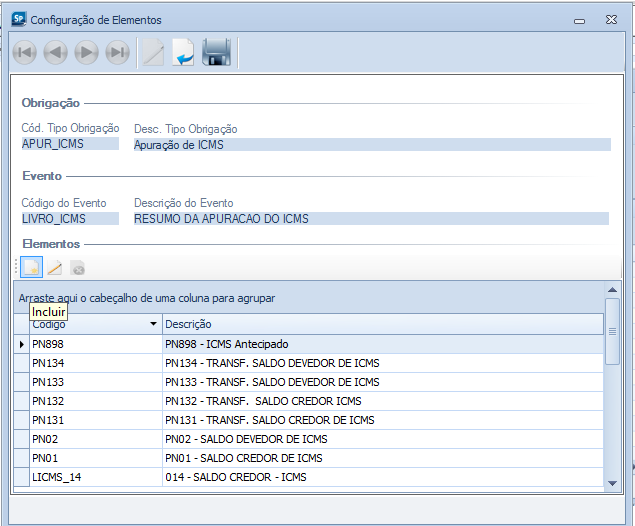Viewport: 635px width, 526px height.
Task: Go to the first record
Action: click(25, 53)
